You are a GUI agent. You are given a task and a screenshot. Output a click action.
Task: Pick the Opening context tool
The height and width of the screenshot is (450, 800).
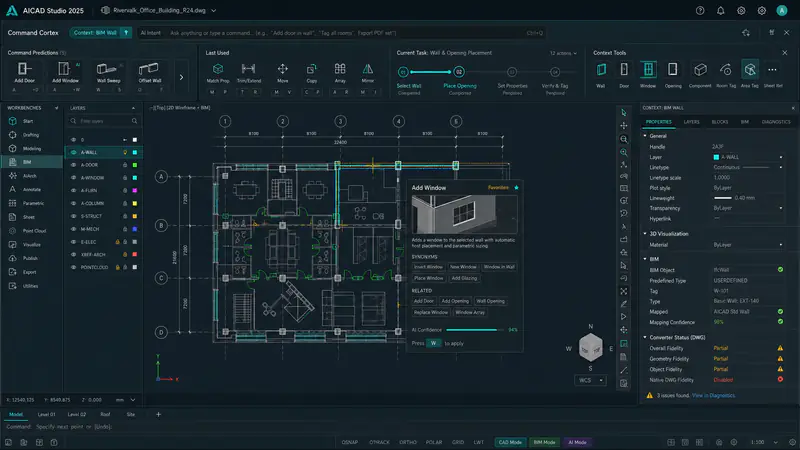click(673, 74)
